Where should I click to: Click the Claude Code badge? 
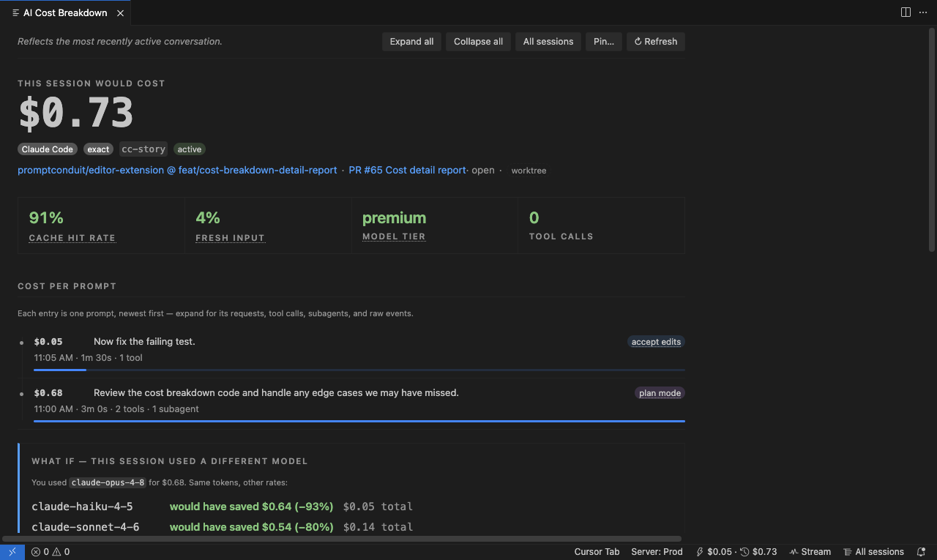pos(48,149)
